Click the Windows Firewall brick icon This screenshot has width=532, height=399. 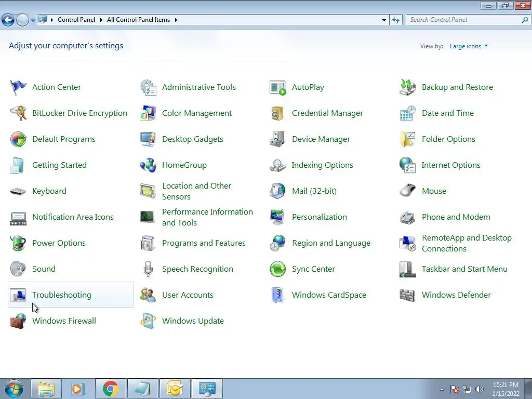click(x=18, y=321)
